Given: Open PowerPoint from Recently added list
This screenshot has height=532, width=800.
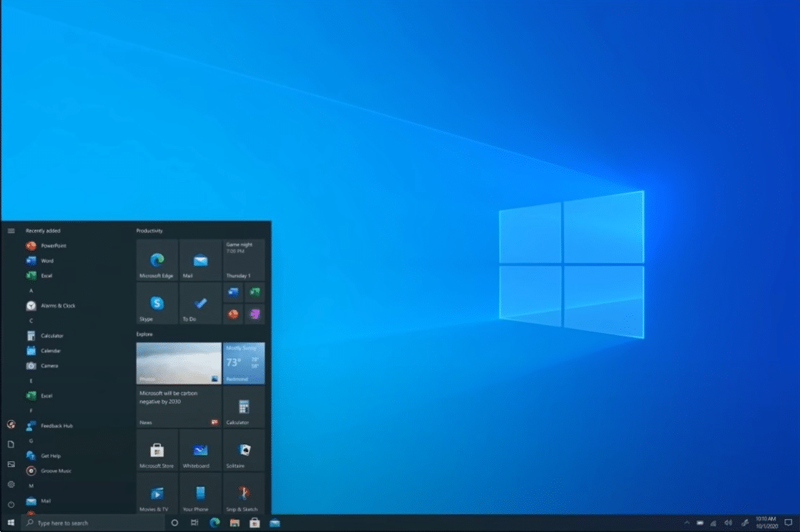Looking at the screenshot, I should tap(46, 246).
